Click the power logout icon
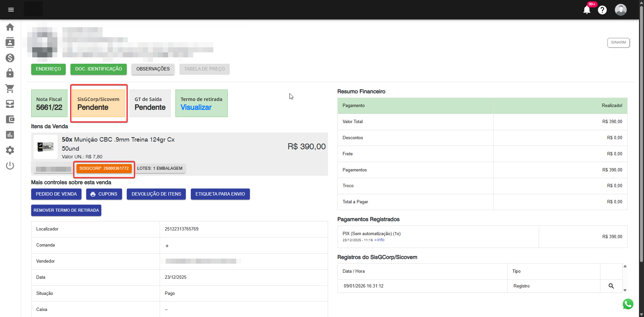 (x=10, y=166)
